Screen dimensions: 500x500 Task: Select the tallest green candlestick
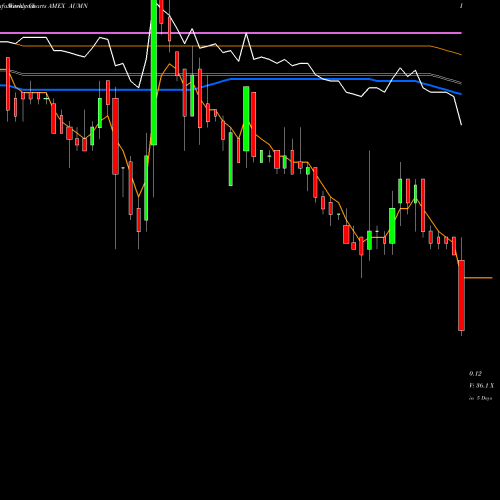pos(154,72)
